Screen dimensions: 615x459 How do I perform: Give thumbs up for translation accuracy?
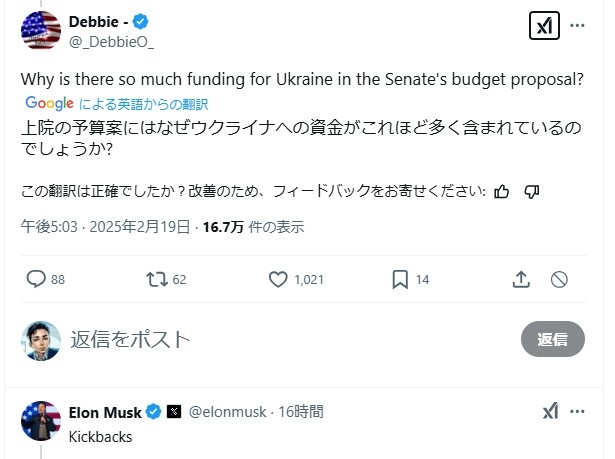tap(502, 191)
